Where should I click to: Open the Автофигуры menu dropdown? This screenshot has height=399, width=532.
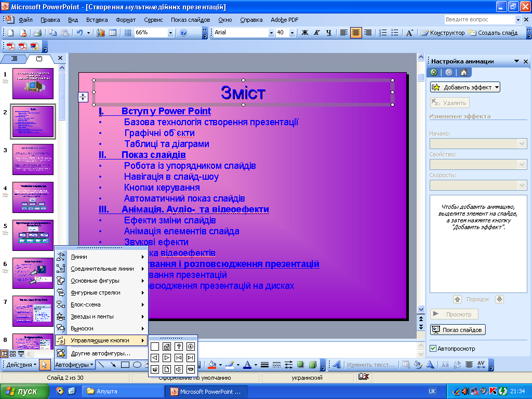74,365
